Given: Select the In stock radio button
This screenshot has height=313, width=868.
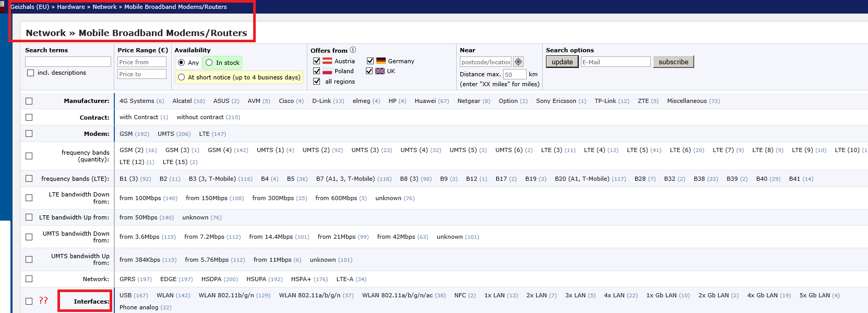Looking at the screenshot, I should (209, 63).
